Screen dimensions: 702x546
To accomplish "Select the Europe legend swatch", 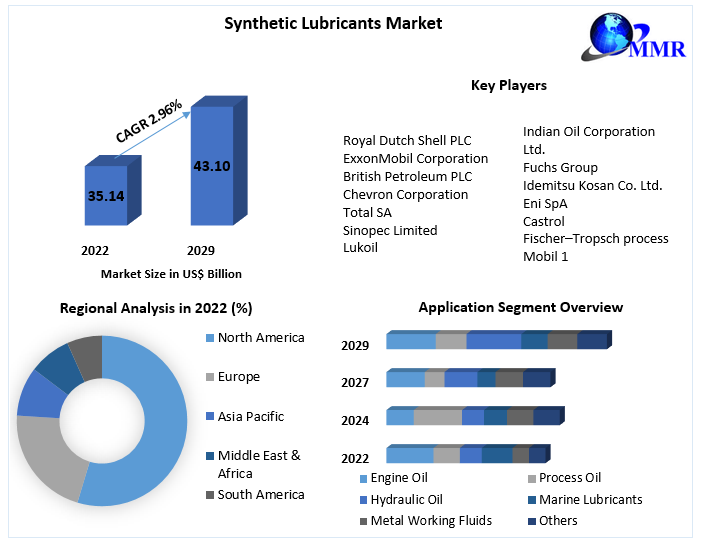I will 210,377.
